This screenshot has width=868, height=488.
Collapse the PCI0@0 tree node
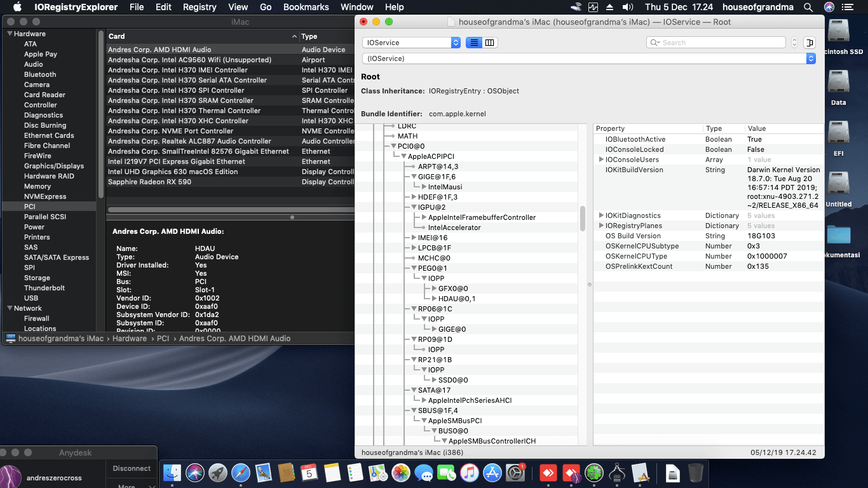393,146
